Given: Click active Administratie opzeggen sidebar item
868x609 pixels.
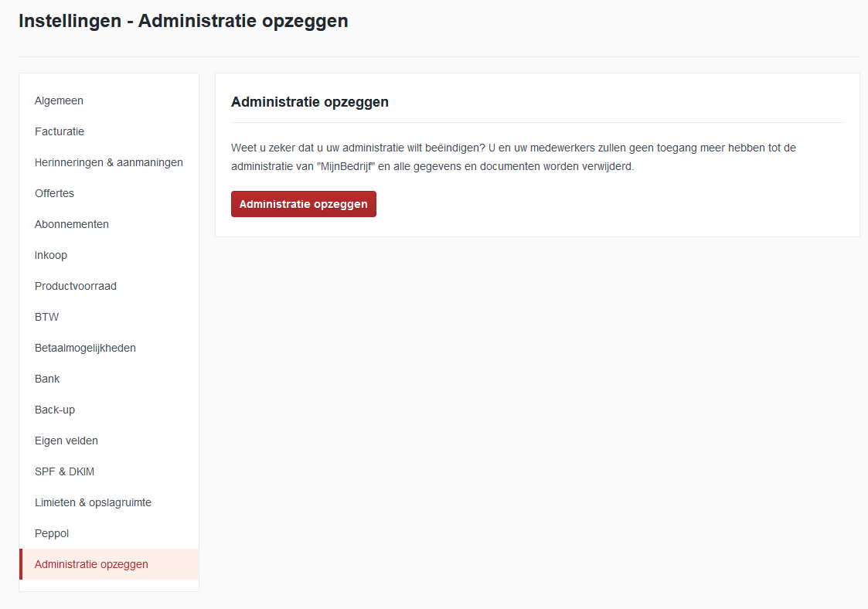Looking at the screenshot, I should coord(91,564).
